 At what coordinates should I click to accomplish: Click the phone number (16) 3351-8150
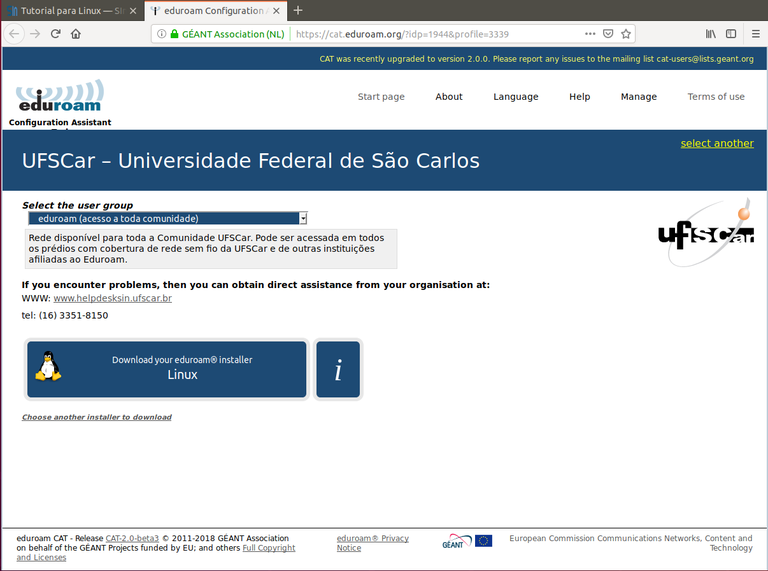pyautogui.click(x=73, y=315)
